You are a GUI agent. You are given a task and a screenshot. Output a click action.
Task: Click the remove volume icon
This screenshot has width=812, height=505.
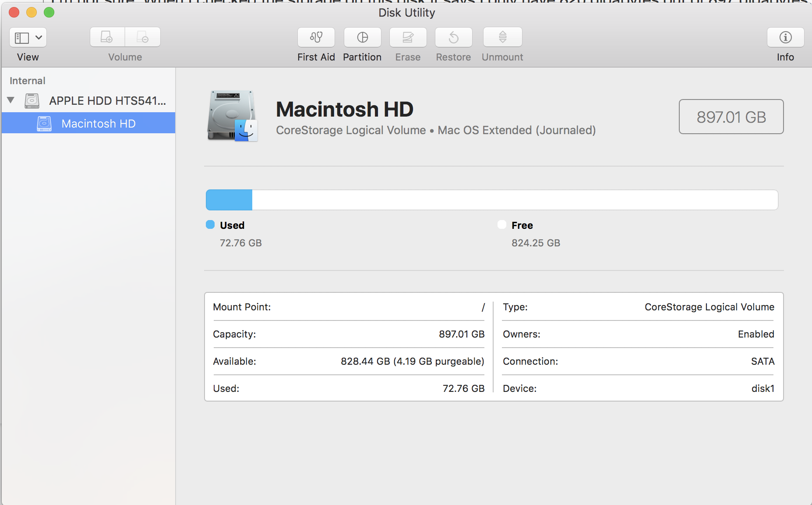(143, 37)
